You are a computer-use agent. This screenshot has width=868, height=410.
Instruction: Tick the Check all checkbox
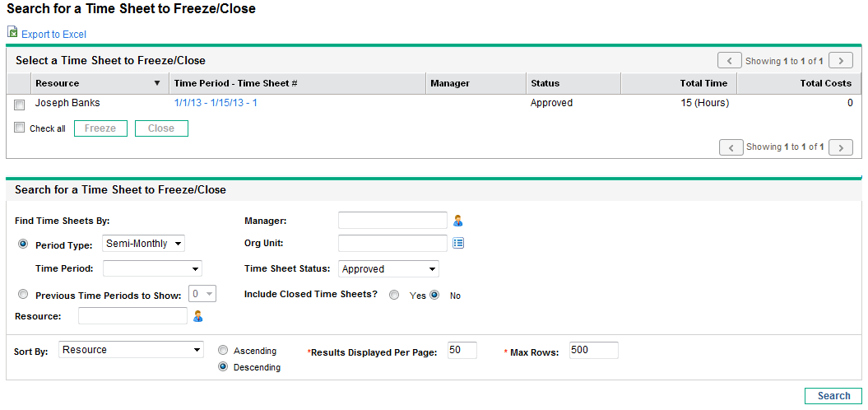coord(20,128)
